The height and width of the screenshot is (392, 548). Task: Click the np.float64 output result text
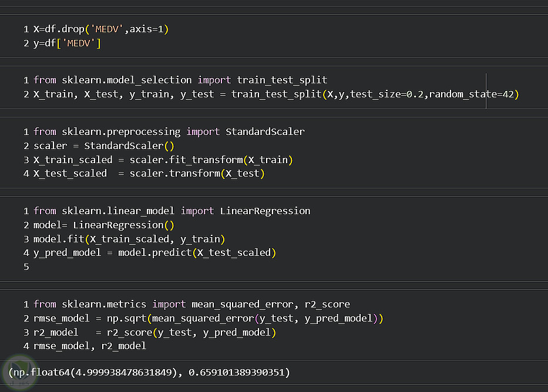pyautogui.click(x=149, y=373)
